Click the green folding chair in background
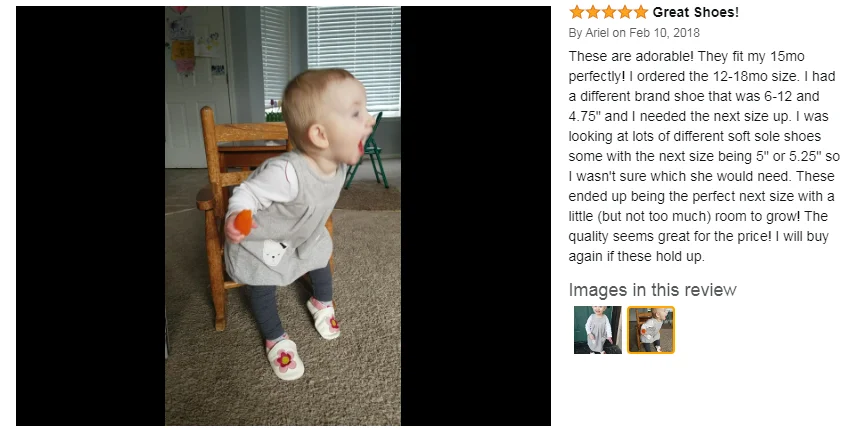The image size is (841, 428). (368, 153)
